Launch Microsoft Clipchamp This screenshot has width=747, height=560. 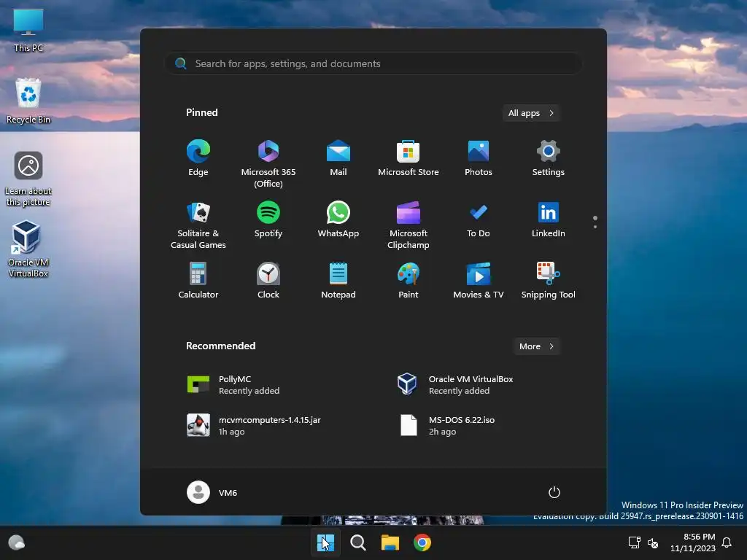pyautogui.click(x=409, y=225)
